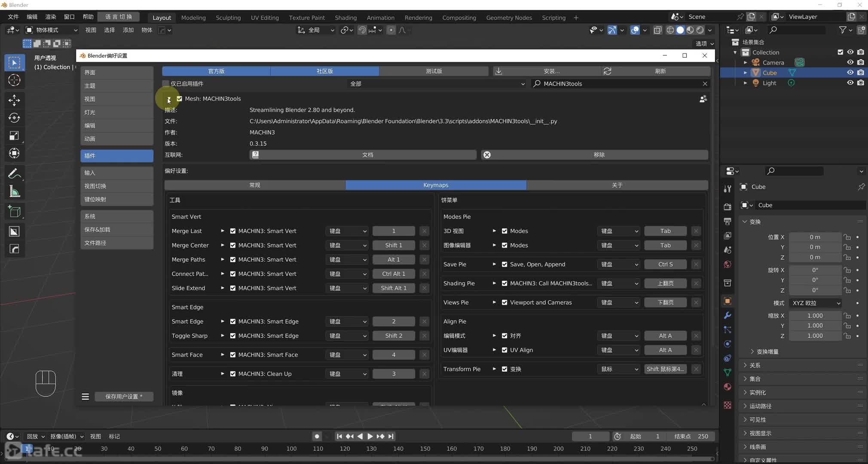Click the auto keying record button
Screen dimensions: 868x464
tap(317, 436)
